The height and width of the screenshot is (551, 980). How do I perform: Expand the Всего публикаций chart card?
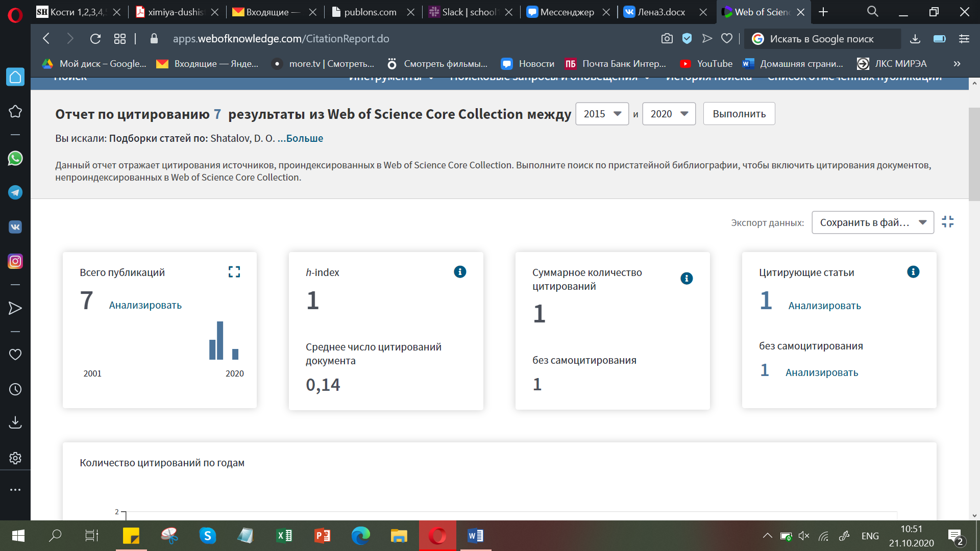click(234, 272)
